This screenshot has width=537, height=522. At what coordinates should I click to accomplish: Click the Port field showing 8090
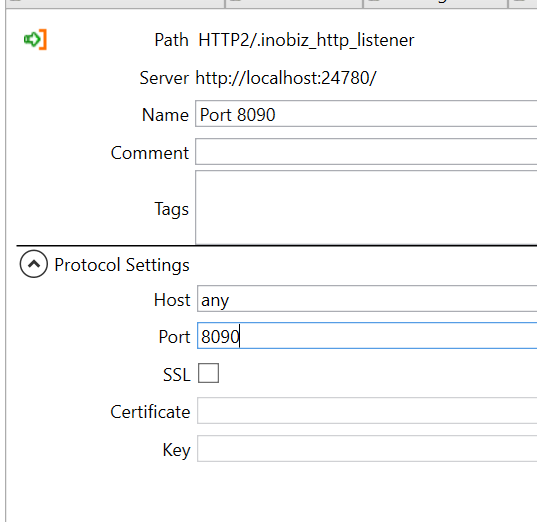pyautogui.click(x=367, y=336)
